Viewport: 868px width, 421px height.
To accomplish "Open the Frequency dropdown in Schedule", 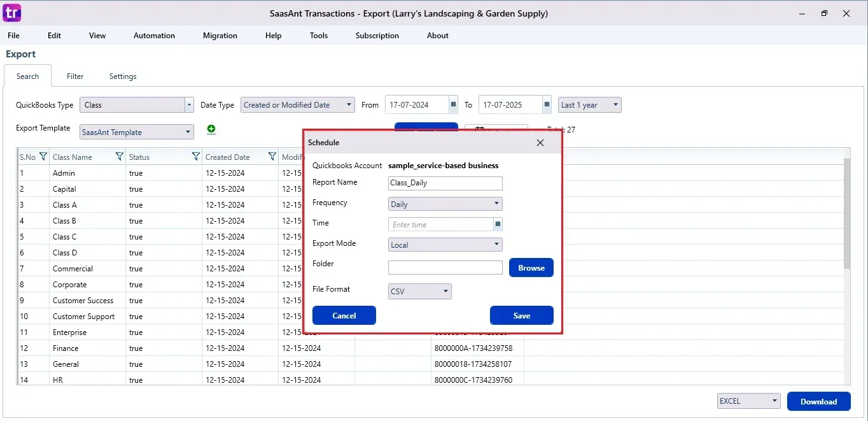I will pyautogui.click(x=445, y=204).
